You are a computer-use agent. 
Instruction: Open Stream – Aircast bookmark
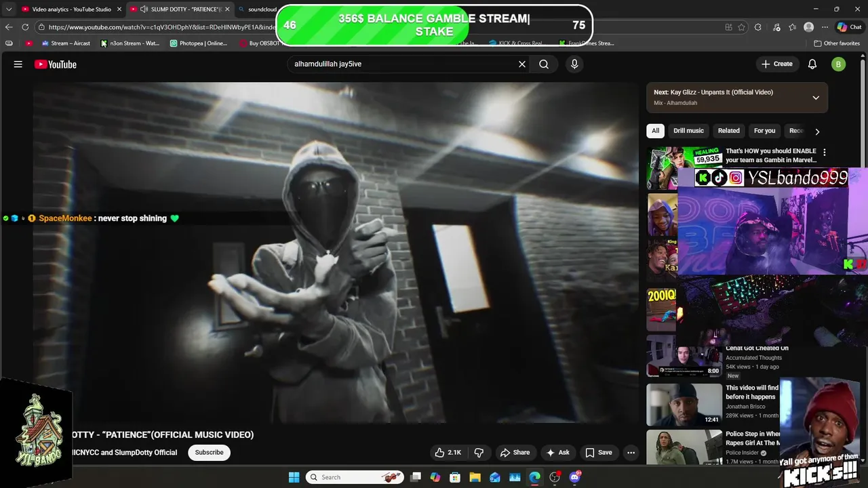tap(66, 43)
